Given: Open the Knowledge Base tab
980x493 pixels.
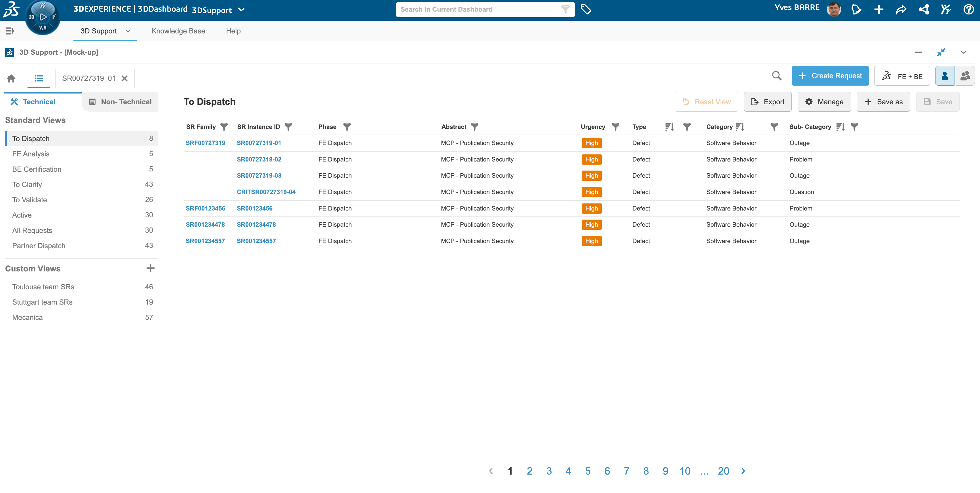Looking at the screenshot, I should pos(178,31).
